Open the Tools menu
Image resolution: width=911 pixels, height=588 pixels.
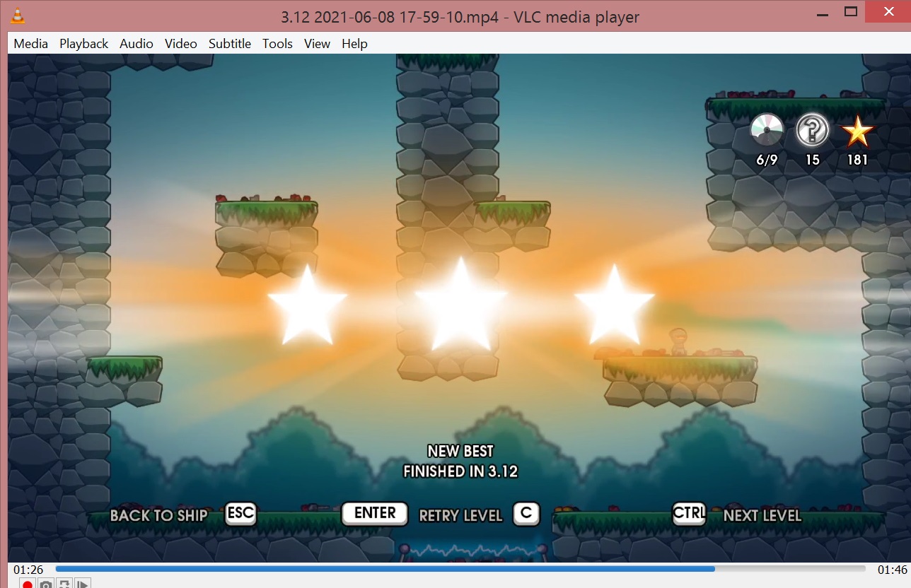(x=277, y=44)
